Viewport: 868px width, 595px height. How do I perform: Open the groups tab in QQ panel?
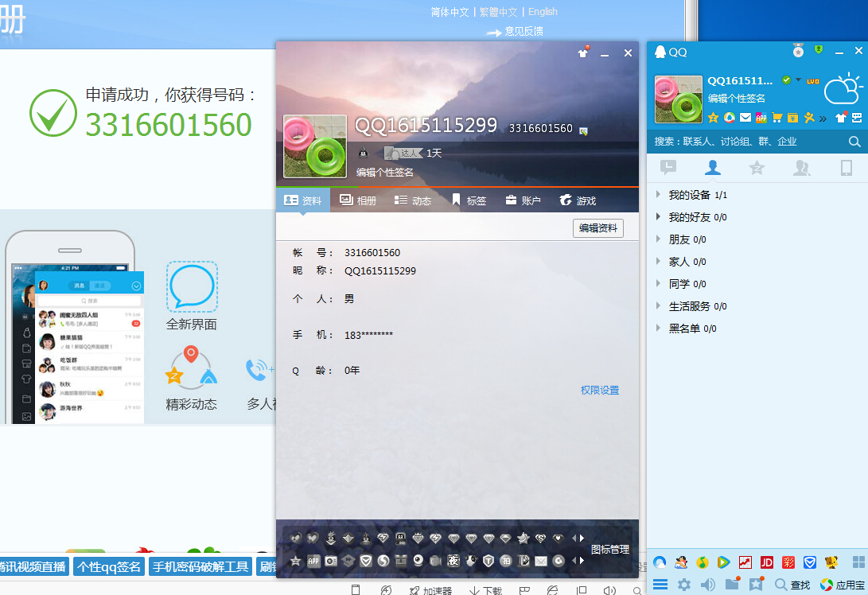pyautogui.click(x=802, y=168)
